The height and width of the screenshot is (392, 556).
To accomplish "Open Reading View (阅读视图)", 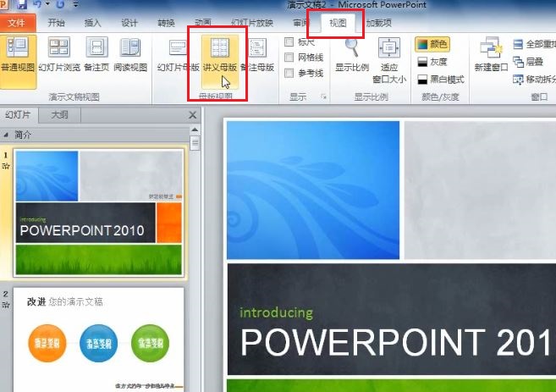I will (130, 55).
